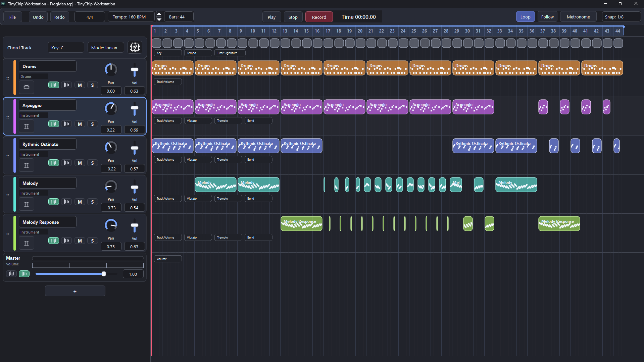Click the Melody Response drag handle icon
The image size is (644, 362).
click(x=8, y=234)
